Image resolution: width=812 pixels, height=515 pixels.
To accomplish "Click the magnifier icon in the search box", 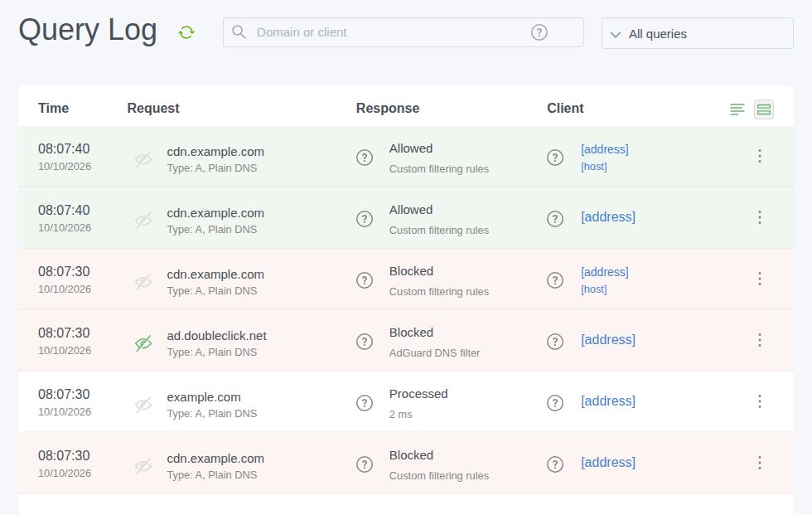I will [x=239, y=32].
